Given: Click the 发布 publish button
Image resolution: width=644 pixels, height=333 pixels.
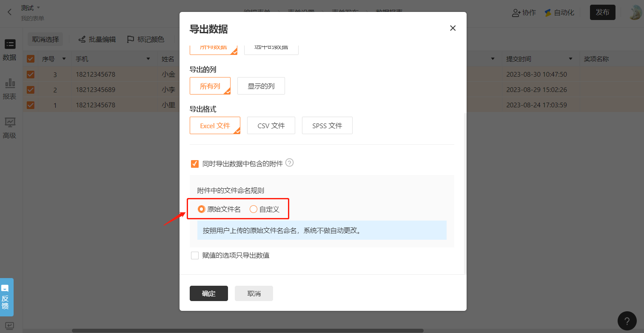Looking at the screenshot, I should 603,12.
